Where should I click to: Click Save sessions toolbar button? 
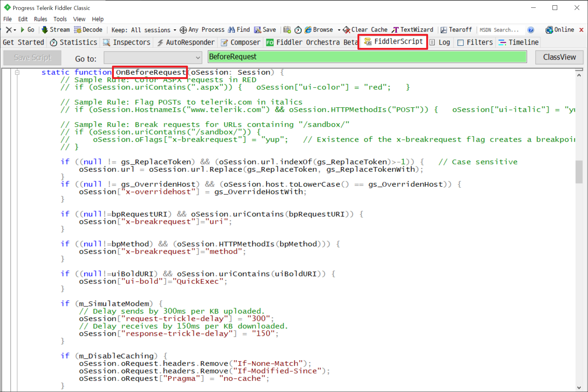click(x=265, y=30)
